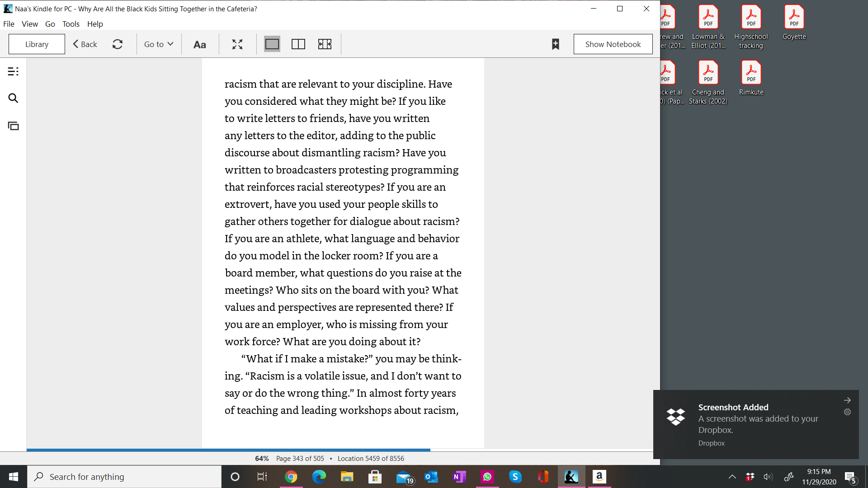Click the reading progress bar

pos(340,450)
